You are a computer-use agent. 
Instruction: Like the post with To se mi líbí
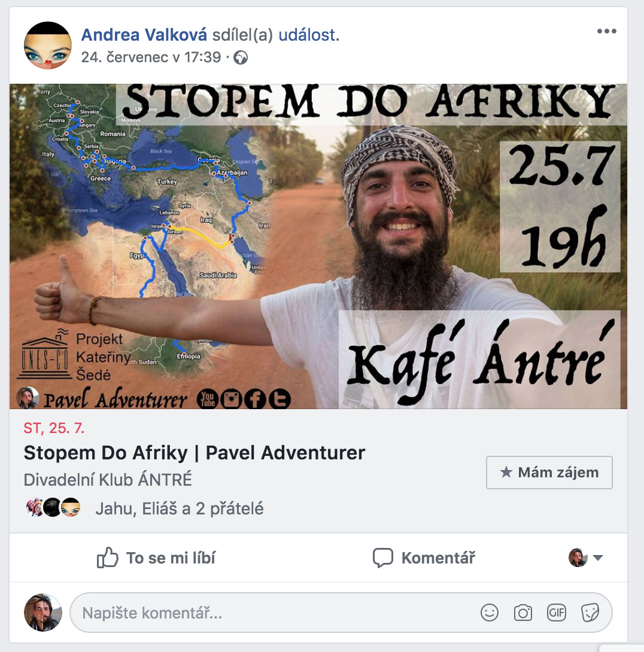[156, 557]
